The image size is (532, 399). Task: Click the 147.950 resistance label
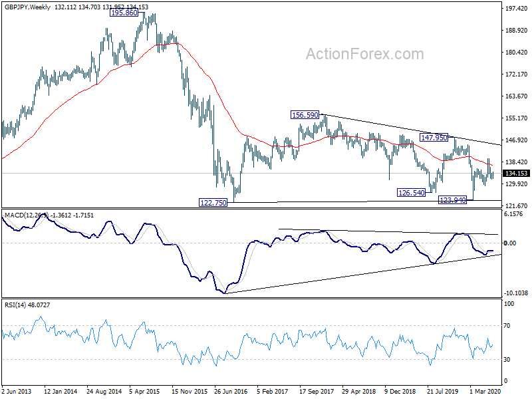tap(434, 138)
